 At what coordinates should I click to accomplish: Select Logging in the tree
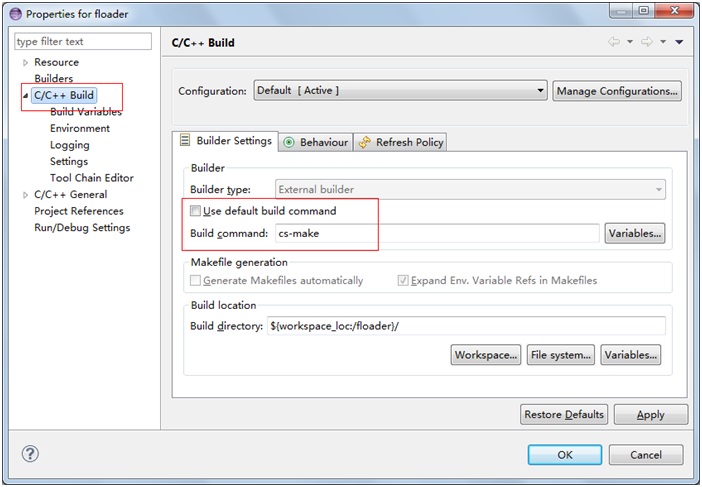(x=70, y=145)
